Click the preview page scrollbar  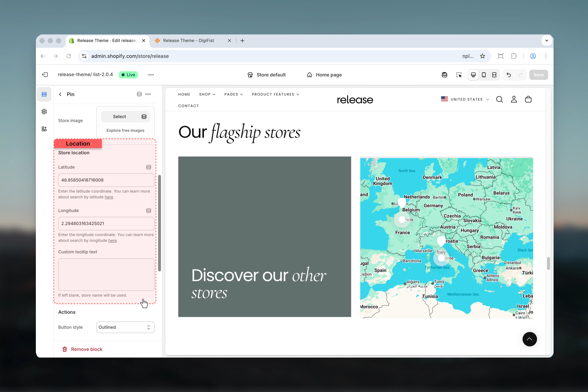coord(548,263)
